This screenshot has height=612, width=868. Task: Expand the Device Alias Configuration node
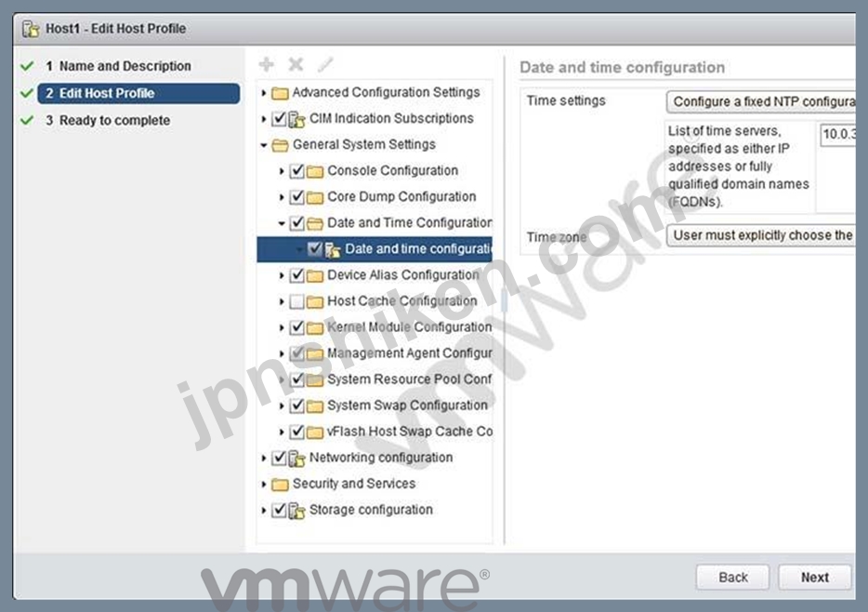coord(282,275)
